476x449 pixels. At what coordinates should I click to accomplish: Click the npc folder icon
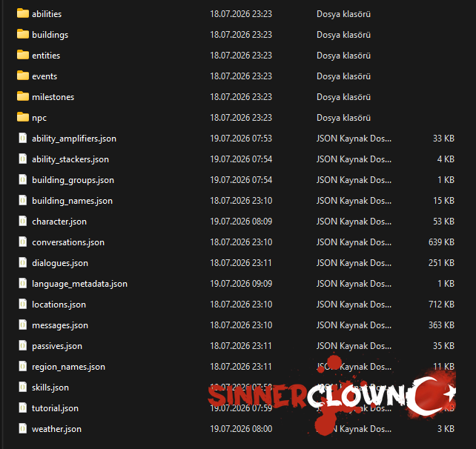[23, 117]
